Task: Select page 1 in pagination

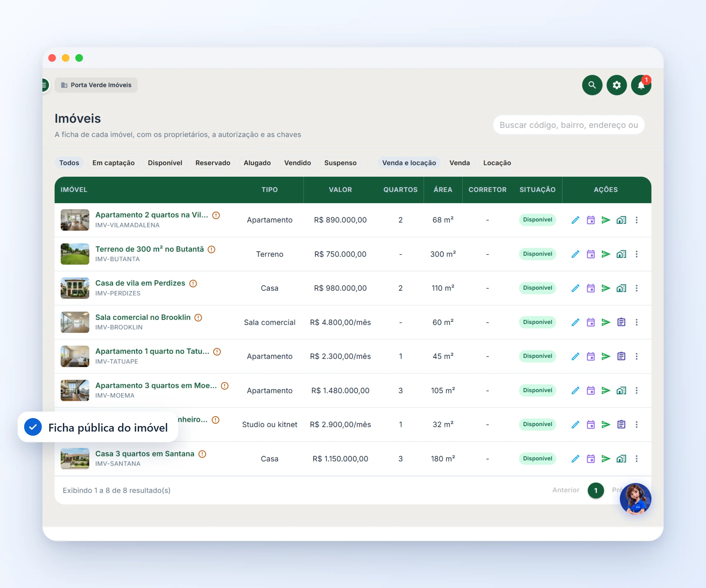Action: [x=595, y=491]
